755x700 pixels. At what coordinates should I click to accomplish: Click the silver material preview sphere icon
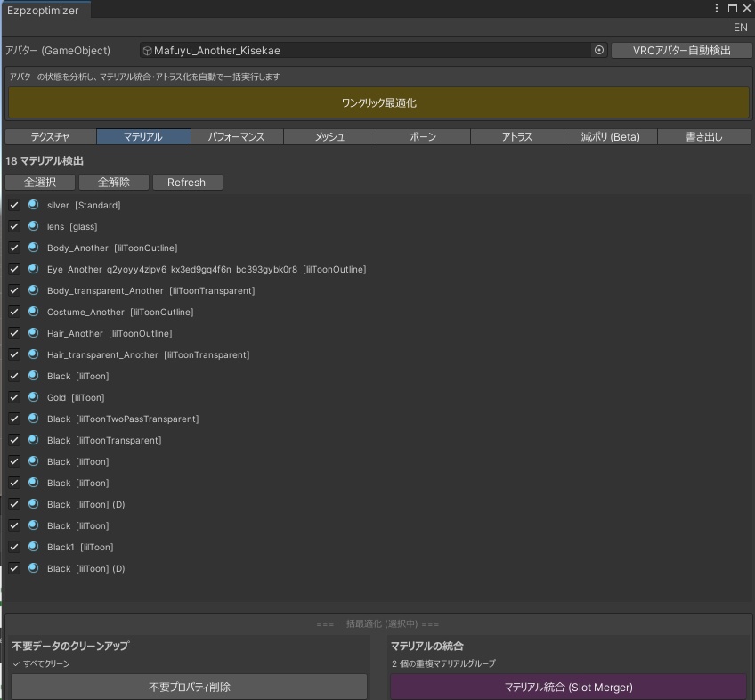(31, 205)
